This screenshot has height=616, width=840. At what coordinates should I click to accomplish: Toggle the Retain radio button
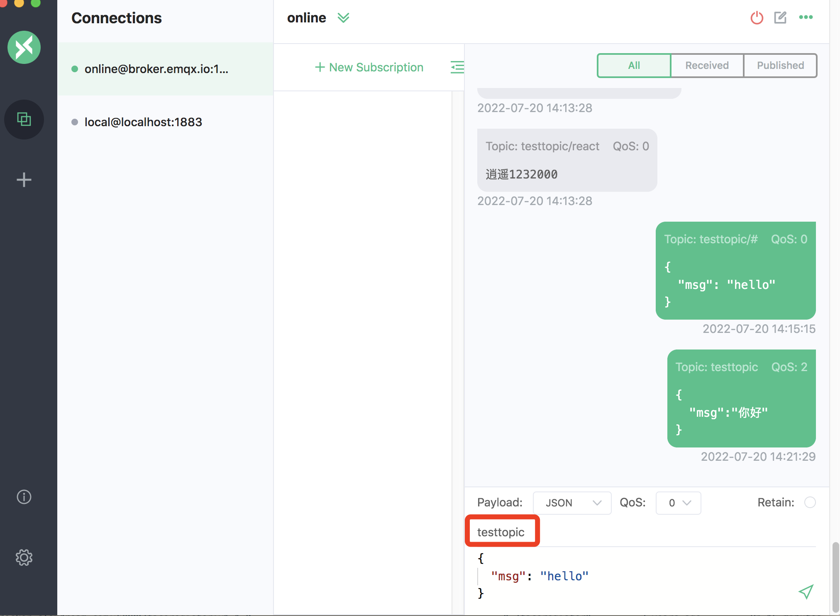(810, 502)
